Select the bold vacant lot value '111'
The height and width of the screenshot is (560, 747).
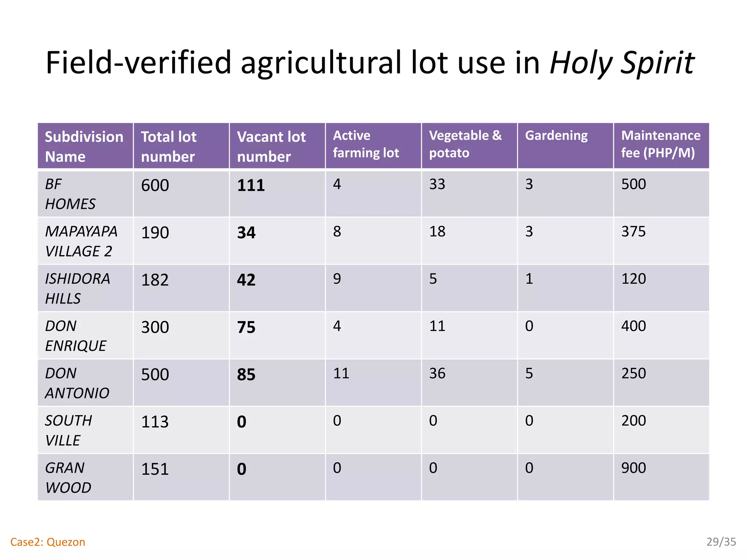click(251, 186)
